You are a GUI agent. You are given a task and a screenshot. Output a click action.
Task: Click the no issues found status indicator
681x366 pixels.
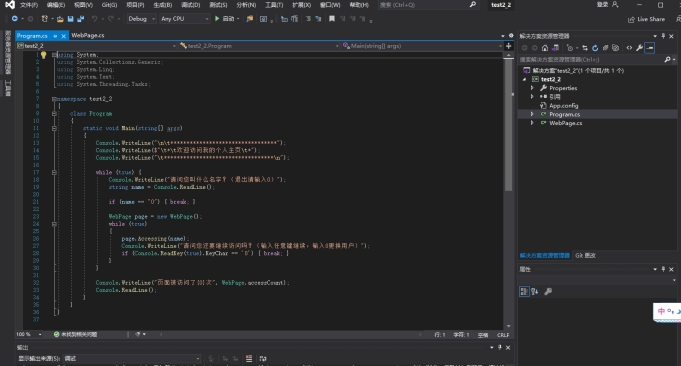(76, 334)
